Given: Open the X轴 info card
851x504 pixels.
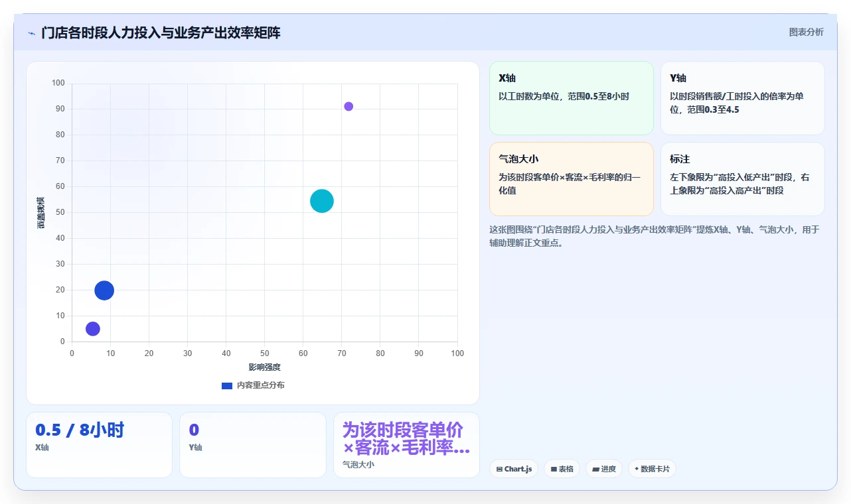Looking at the screenshot, I should point(572,98).
